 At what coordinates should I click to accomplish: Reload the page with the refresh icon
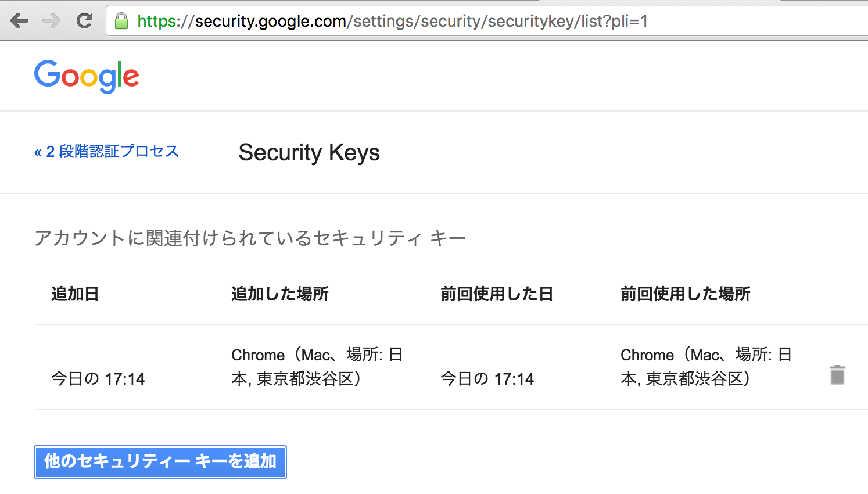85,21
